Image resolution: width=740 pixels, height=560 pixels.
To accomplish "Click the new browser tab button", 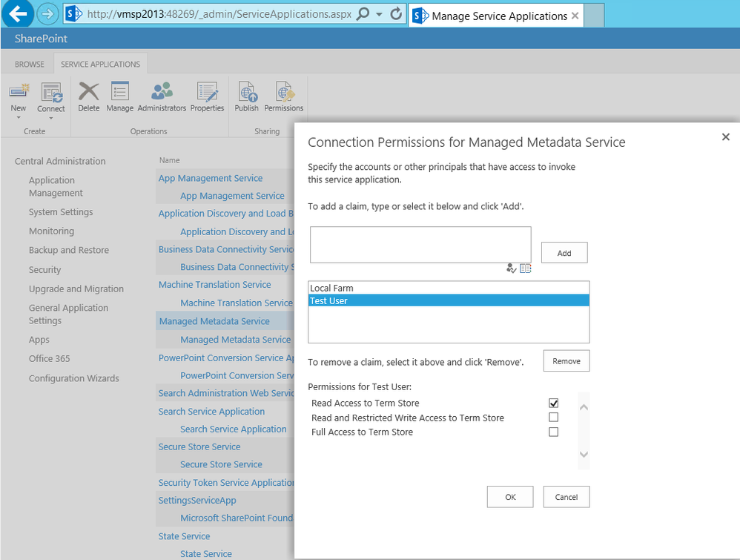I will [x=594, y=16].
